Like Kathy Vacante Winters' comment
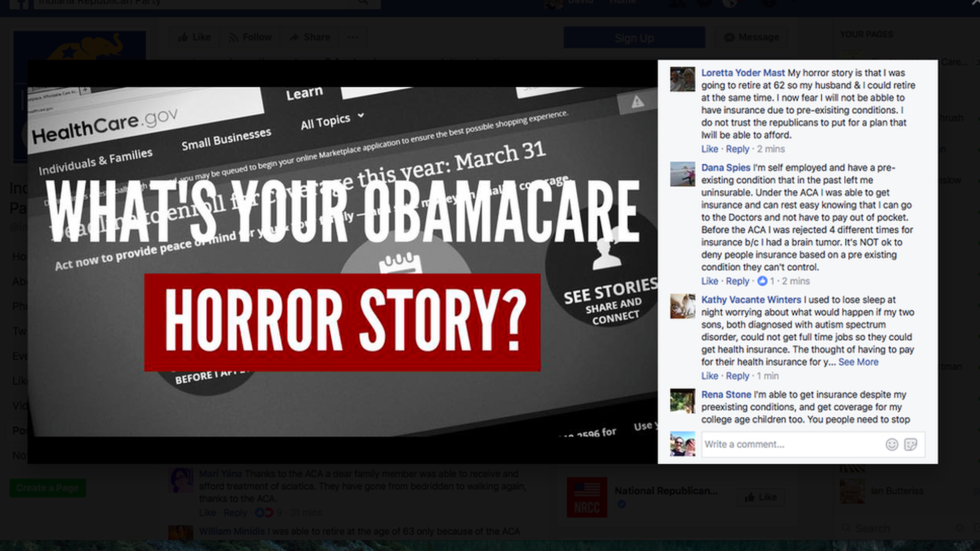This screenshot has width=980, height=551. coord(709,376)
